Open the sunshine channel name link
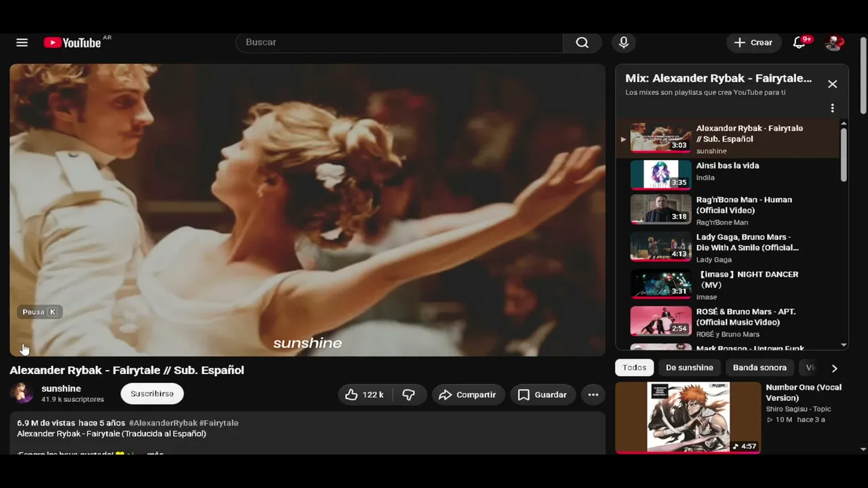The width and height of the screenshot is (868, 488). click(x=61, y=388)
